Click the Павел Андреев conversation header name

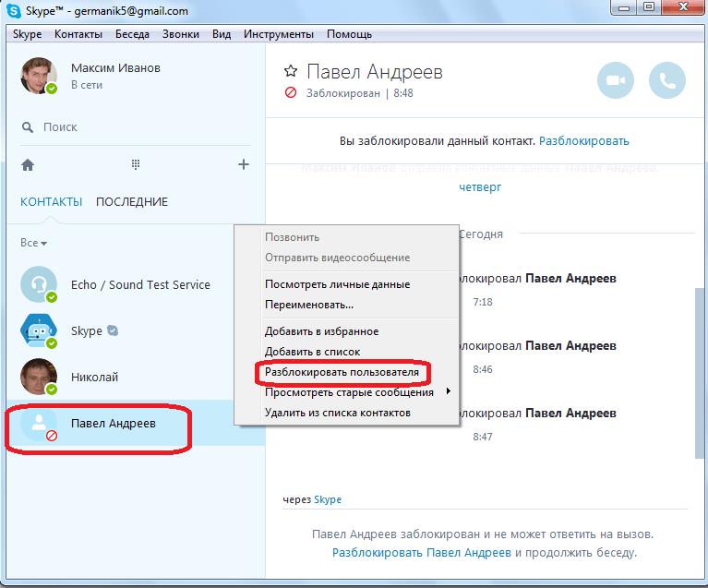[375, 72]
